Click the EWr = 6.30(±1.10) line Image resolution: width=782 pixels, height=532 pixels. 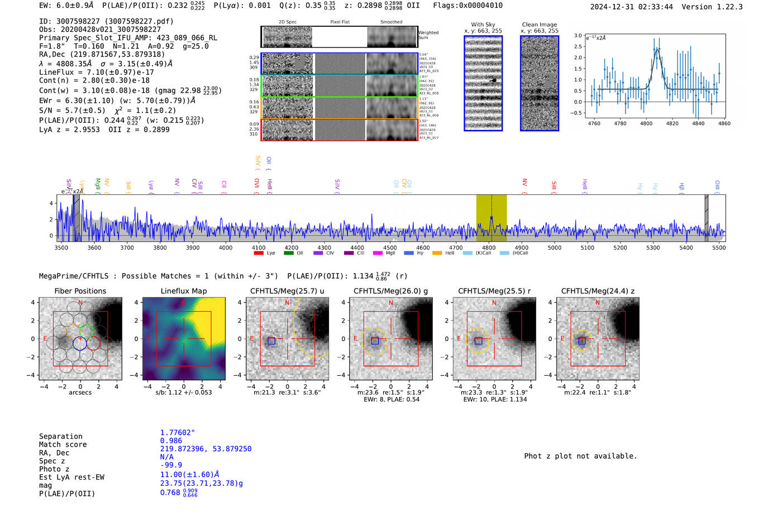coord(117,100)
